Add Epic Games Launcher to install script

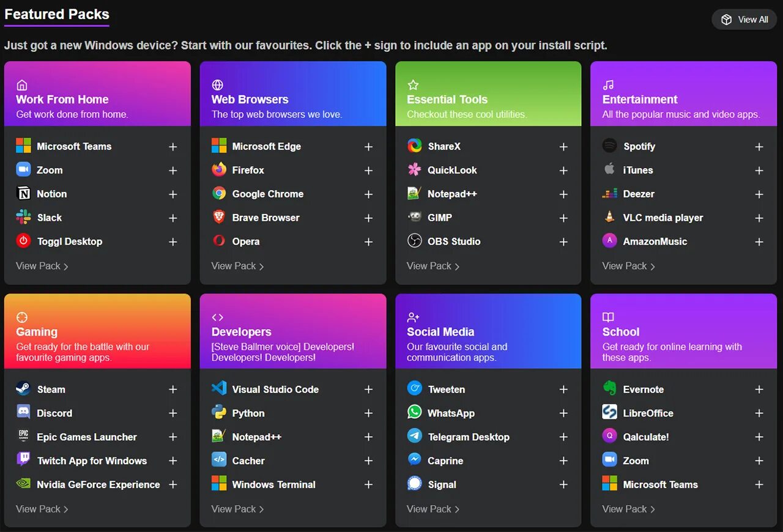click(x=173, y=437)
